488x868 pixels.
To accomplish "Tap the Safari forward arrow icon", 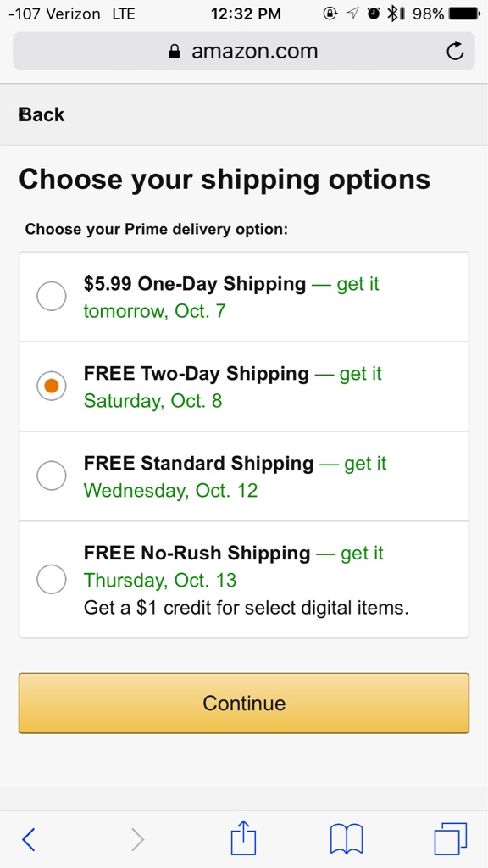I will click(137, 839).
